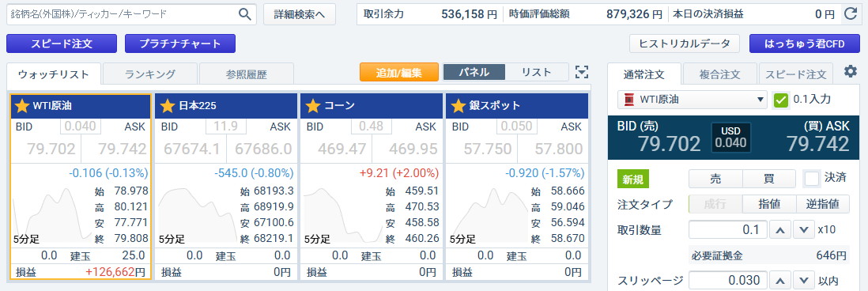This screenshot has width=868, height=291.
Task: Open the 参照履歴 tab
Action: click(x=247, y=74)
